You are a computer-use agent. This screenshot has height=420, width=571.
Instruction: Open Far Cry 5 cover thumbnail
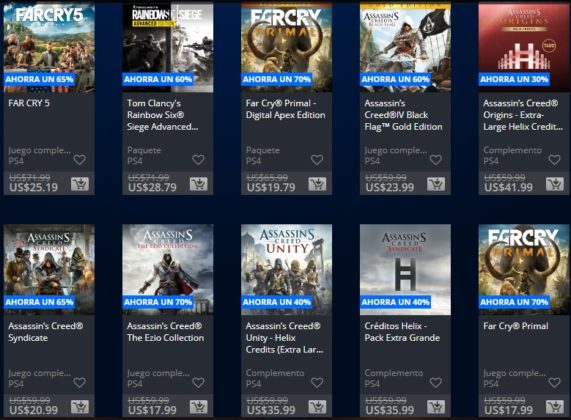pos(49,47)
